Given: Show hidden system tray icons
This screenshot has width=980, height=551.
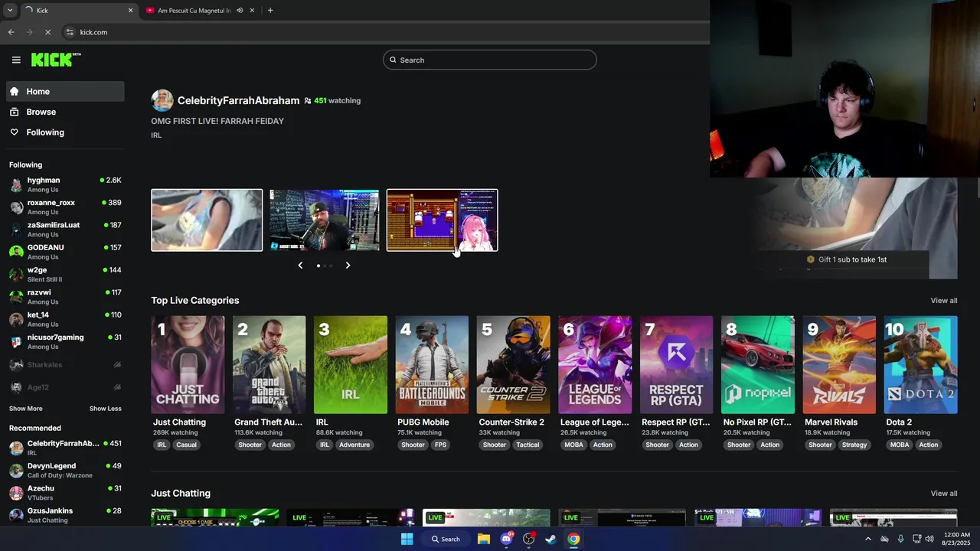Looking at the screenshot, I should click(x=867, y=539).
